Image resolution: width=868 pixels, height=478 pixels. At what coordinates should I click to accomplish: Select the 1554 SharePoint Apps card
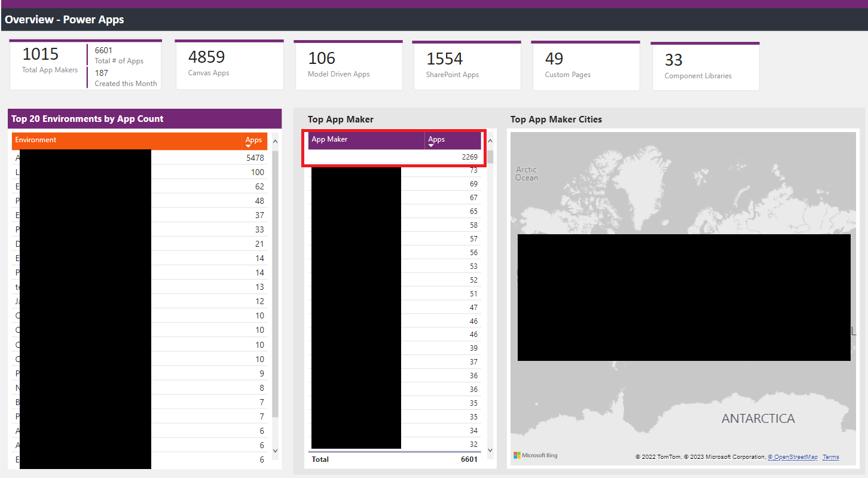pyautogui.click(x=466, y=63)
